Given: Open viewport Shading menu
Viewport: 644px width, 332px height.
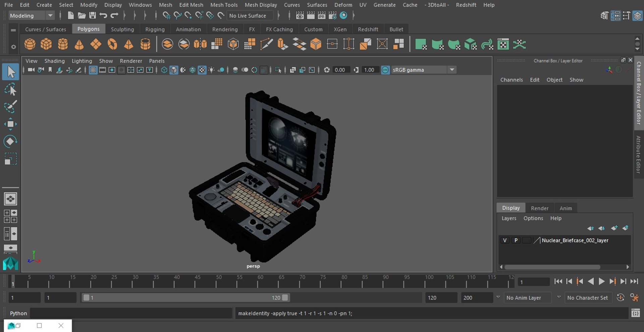Looking at the screenshot, I should point(54,61).
